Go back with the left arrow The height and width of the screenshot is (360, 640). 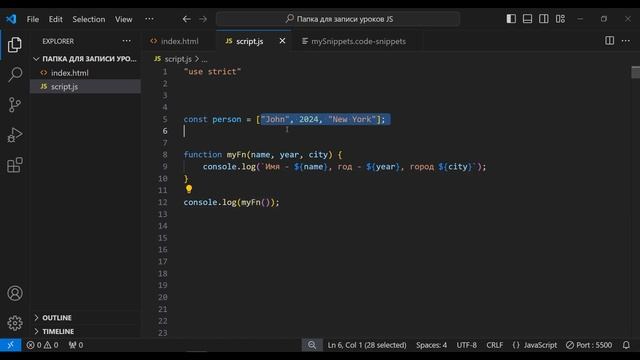click(187, 19)
